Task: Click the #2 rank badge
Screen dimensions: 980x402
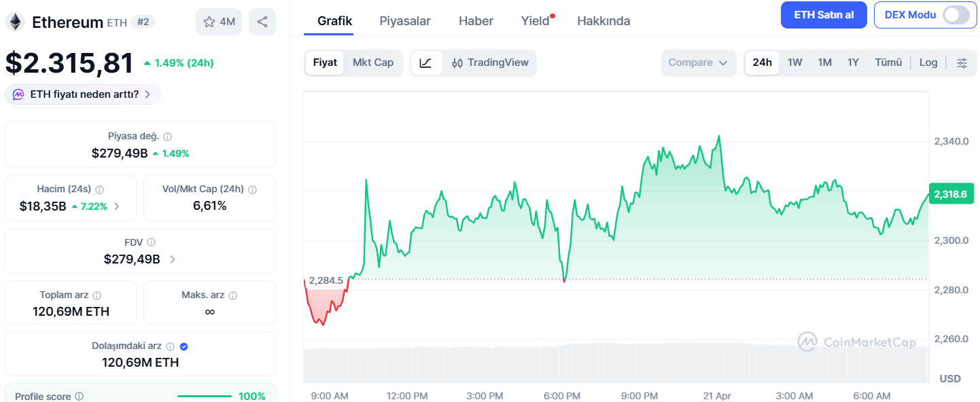Action: click(143, 22)
